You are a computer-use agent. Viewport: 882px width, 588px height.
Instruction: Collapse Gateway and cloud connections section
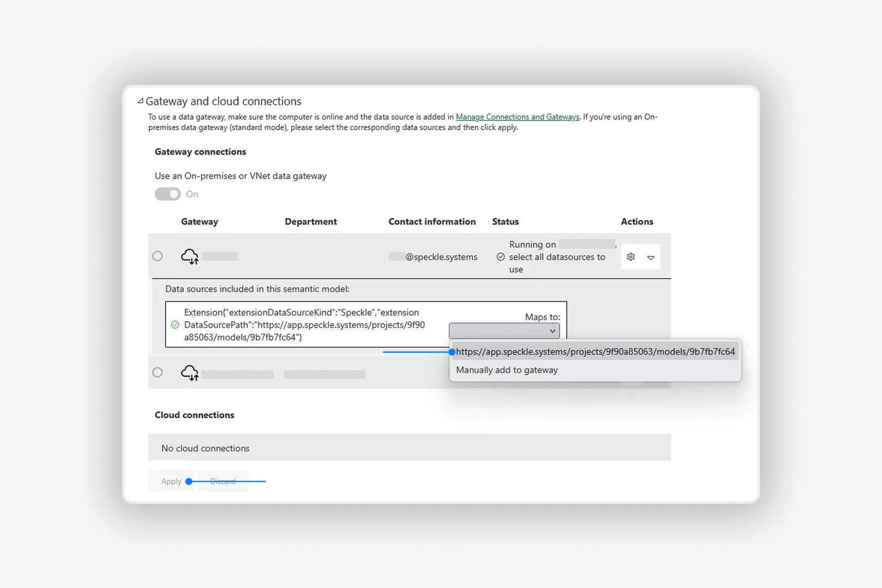point(140,101)
